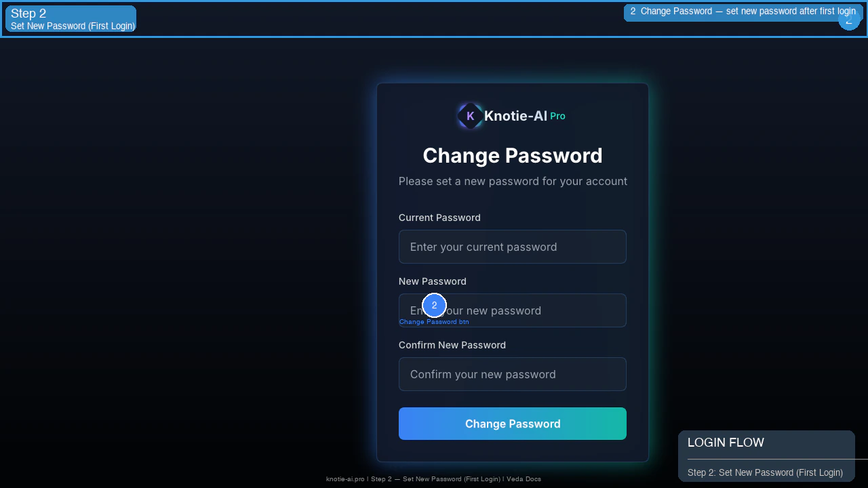Click the Confirm New Password label
The width and height of the screenshot is (868, 488).
452,345
